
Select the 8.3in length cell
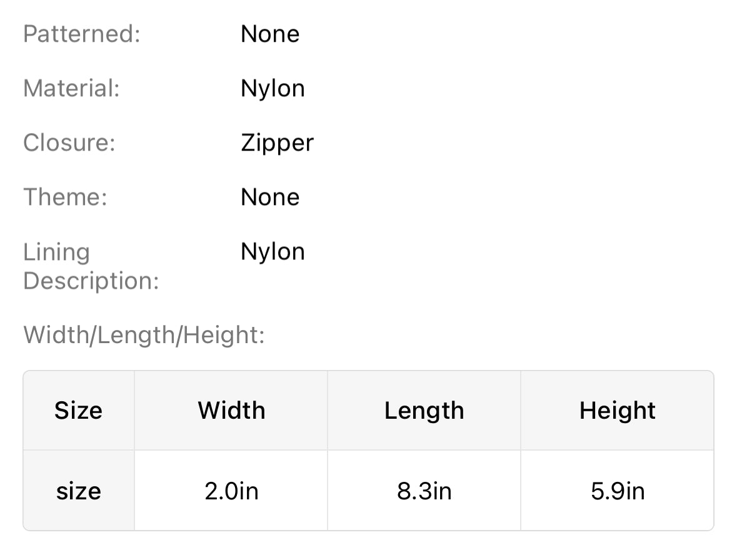point(424,491)
